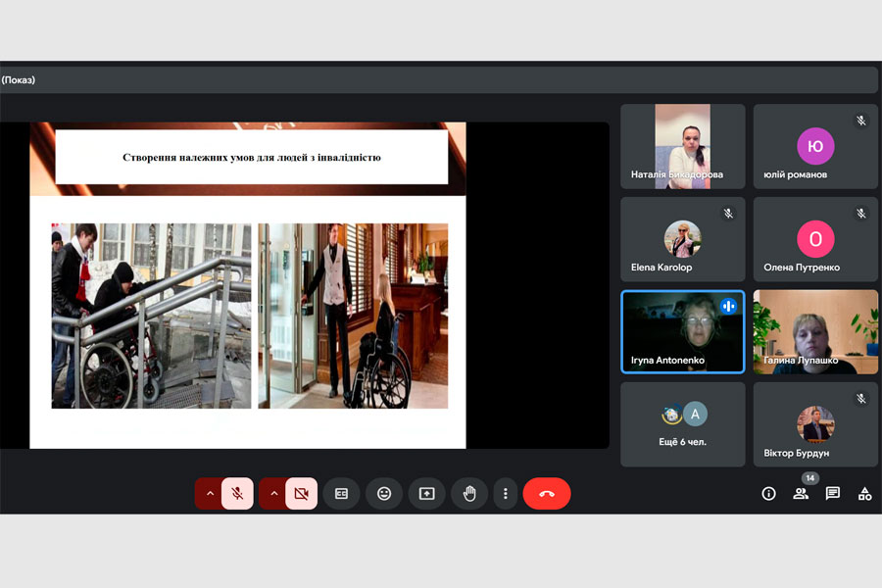Image resolution: width=882 pixels, height=588 pixels.
Task: Click the muted mic icon on Олена Путренко
Action: (860, 214)
